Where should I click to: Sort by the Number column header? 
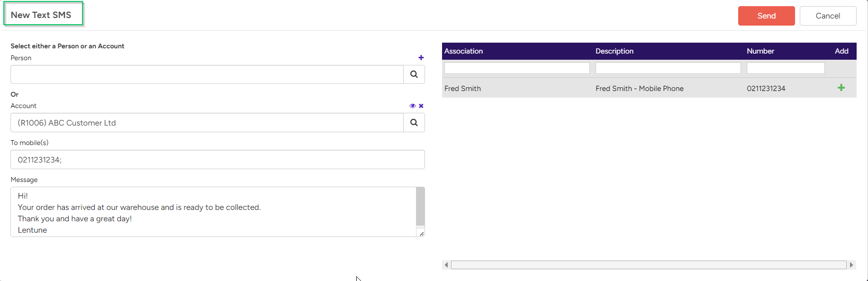point(760,51)
